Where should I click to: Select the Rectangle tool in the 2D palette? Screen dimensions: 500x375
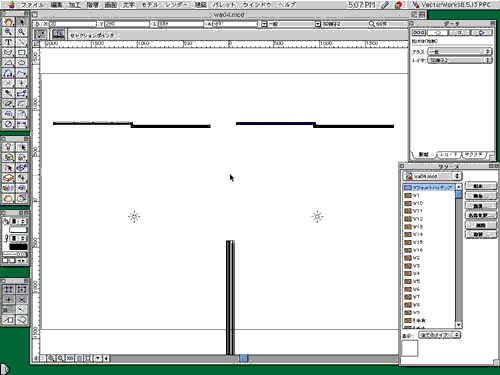pyautogui.click(x=22, y=53)
